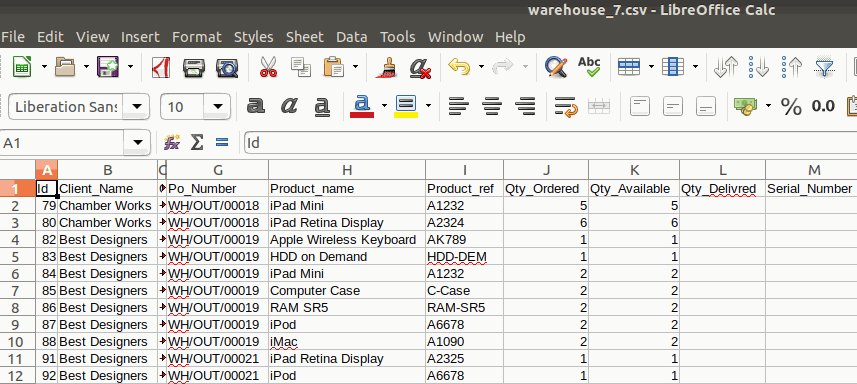Image resolution: width=857 pixels, height=384 pixels.
Task: Click the New spreadsheet icon
Action: [22, 67]
